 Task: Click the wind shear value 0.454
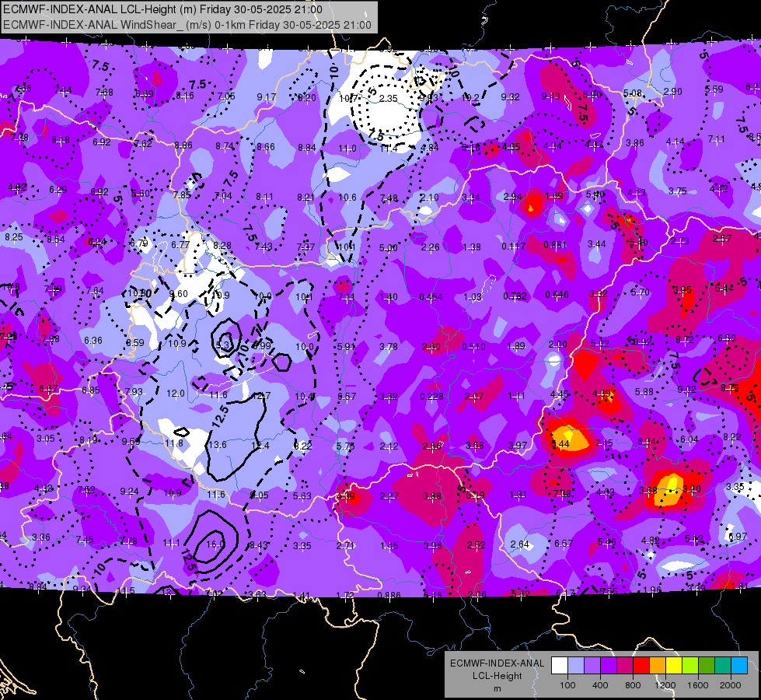(431, 297)
